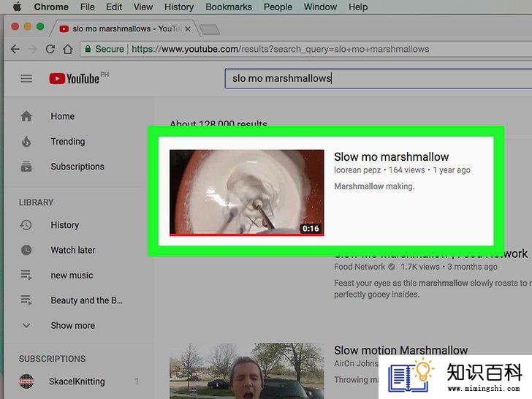Select the 'slo mo marshmallows - YouTube' tab
Image resolution: width=532 pixels, height=399 pixels.
(122, 28)
